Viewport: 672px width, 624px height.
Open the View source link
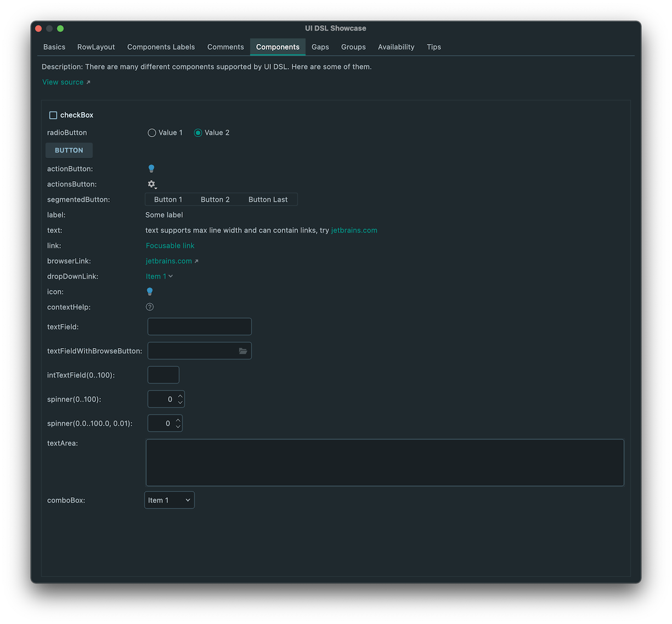tap(63, 82)
